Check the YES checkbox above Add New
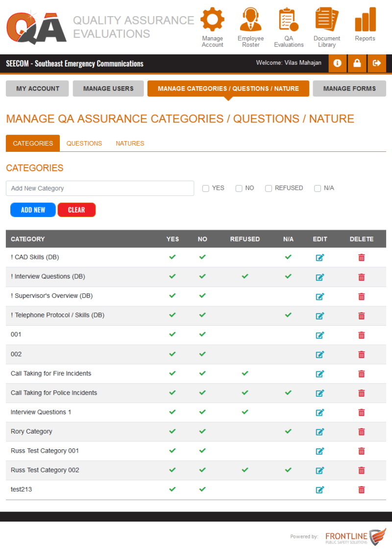The width and height of the screenshot is (392, 558). pyautogui.click(x=205, y=188)
